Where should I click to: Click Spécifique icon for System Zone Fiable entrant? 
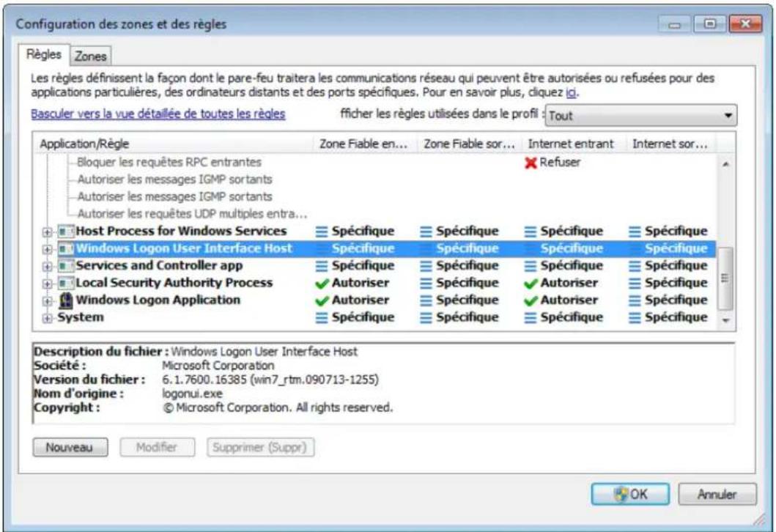322,318
